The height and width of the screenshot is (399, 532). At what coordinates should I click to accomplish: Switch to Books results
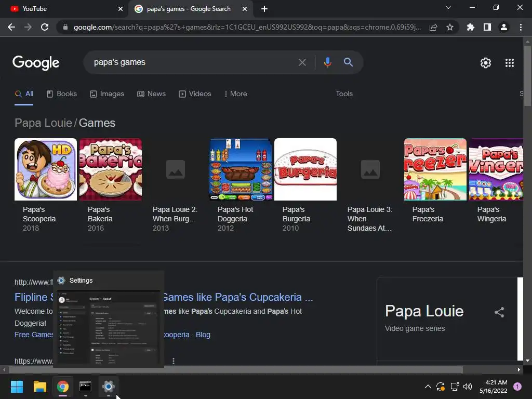pyautogui.click(x=61, y=94)
